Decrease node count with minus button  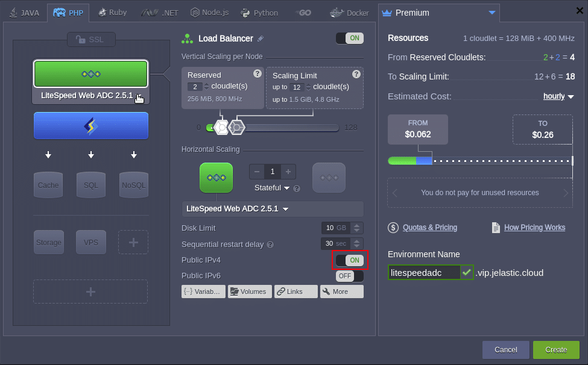(x=257, y=172)
